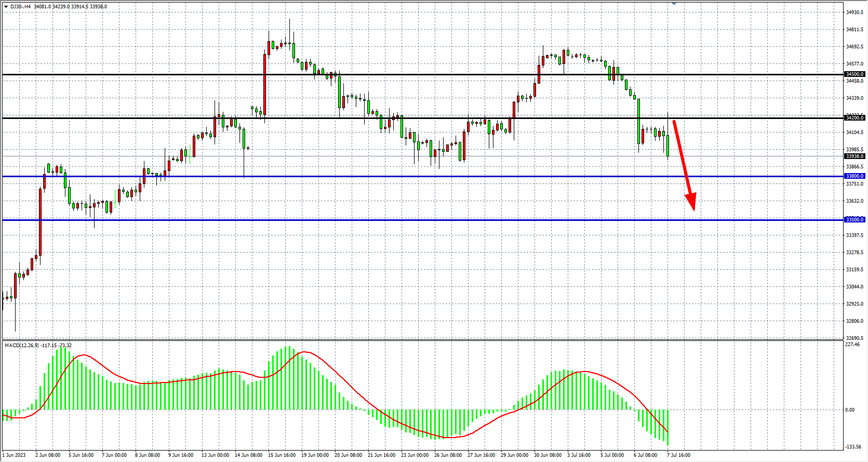Open the dropdown arrow beside DJ30 symbol
This screenshot has height=462, width=868.
pyautogui.click(x=6, y=7)
